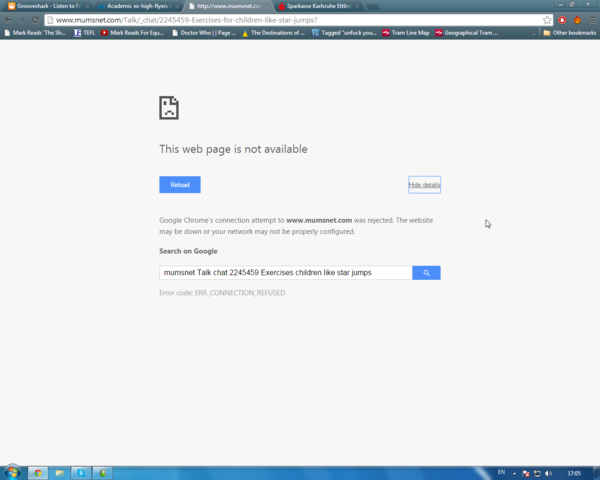Click the 'This web page is not available' heading
The width and height of the screenshot is (600, 480).
point(233,149)
